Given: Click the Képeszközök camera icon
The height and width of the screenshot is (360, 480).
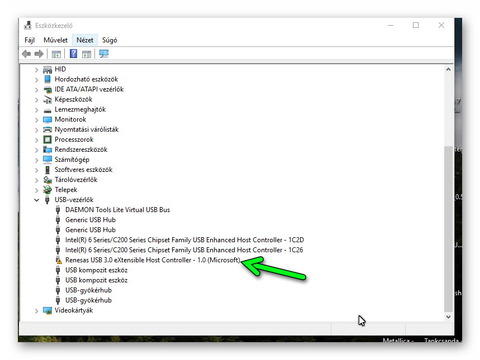Looking at the screenshot, I should (x=48, y=99).
